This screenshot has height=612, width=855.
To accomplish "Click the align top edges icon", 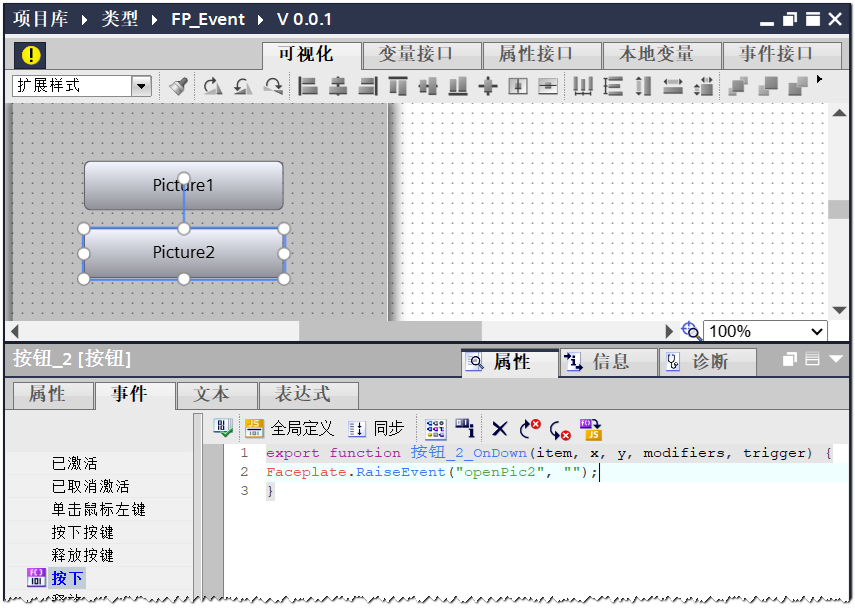I will (398, 86).
